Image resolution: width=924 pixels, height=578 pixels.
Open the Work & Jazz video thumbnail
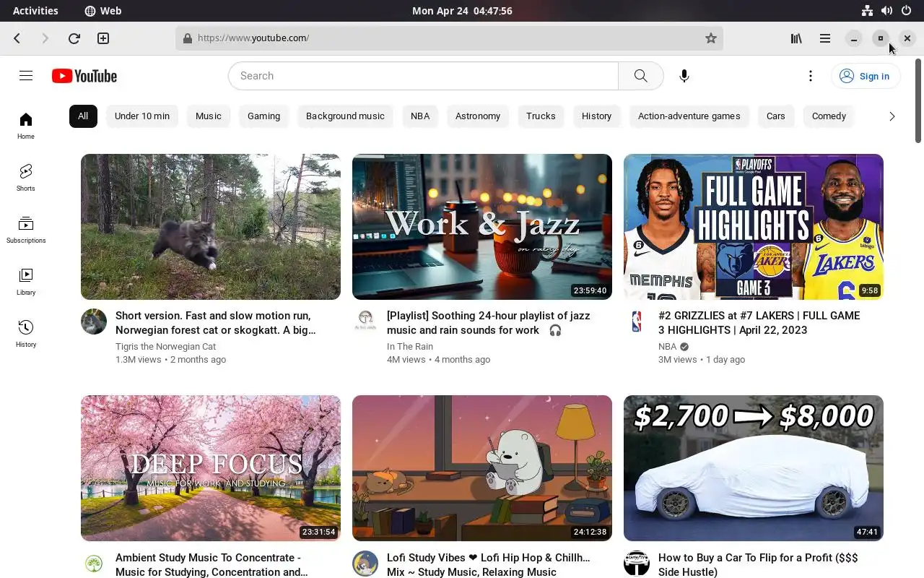coord(482,227)
